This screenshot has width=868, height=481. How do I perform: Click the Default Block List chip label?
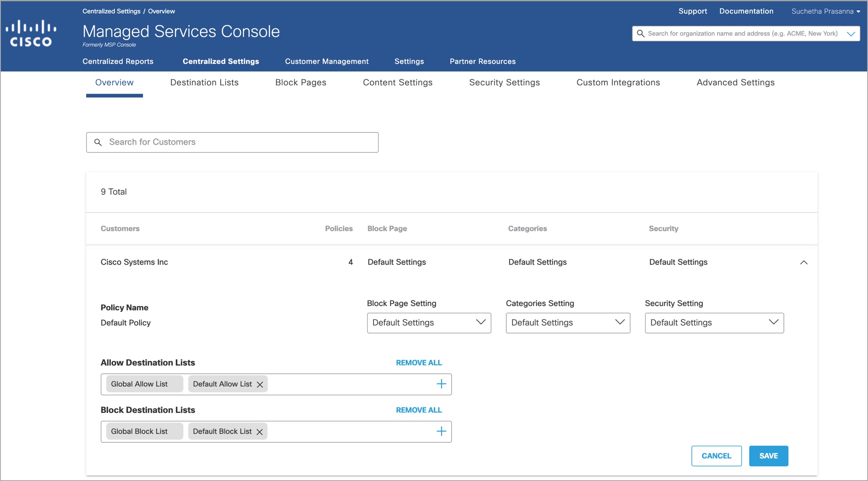pos(222,432)
